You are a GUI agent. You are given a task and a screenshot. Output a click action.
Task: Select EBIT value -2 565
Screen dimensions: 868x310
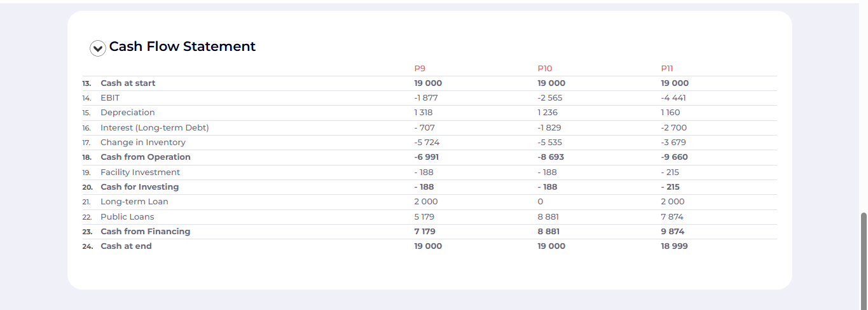(550, 98)
